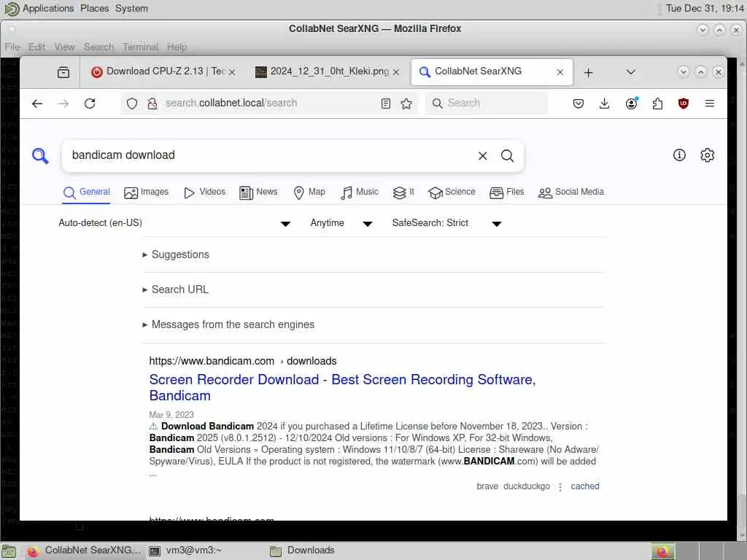Close the Download CPU-Z tab
The width and height of the screenshot is (747, 560).
(232, 72)
